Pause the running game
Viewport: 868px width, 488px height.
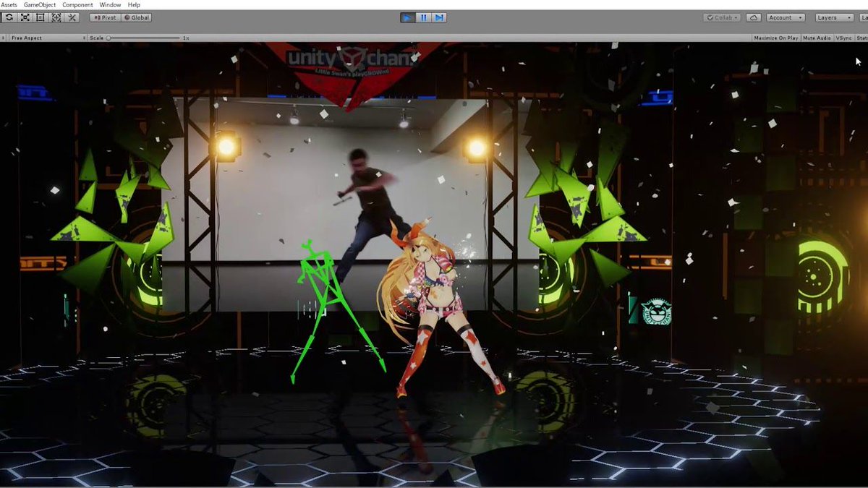coord(423,17)
